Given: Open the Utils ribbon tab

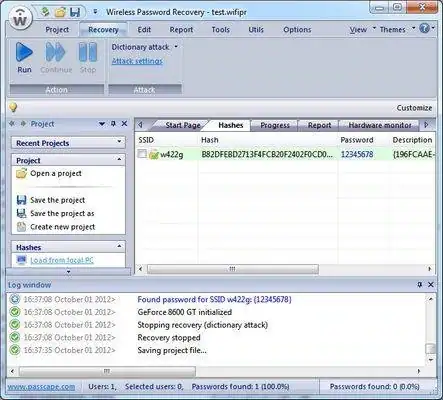Looking at the screenshot, I should pos(256,30).
